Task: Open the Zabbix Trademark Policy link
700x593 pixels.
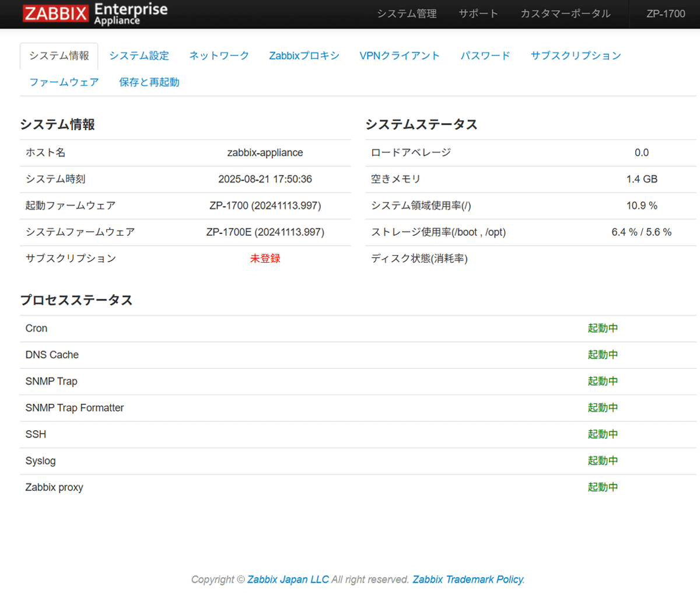Action: (467, 579)
